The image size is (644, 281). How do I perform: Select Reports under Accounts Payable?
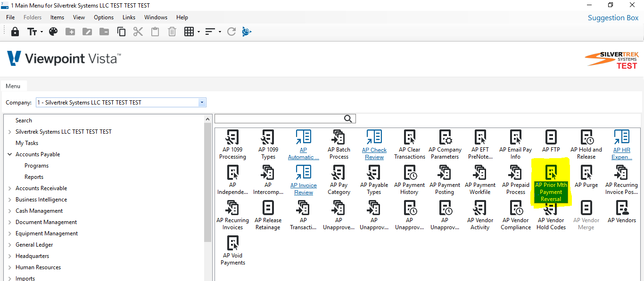(34, 177)
